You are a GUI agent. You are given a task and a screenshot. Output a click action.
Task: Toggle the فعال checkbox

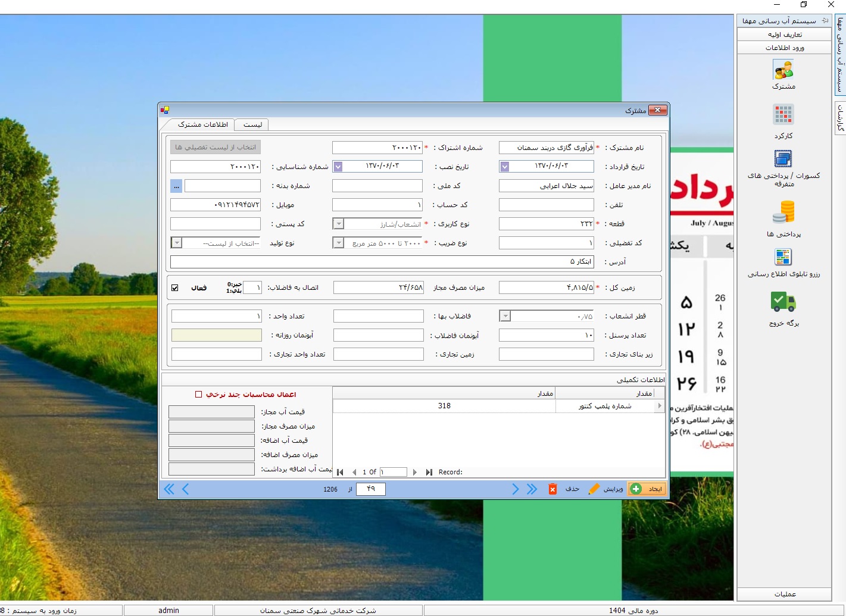coord(175,288)
